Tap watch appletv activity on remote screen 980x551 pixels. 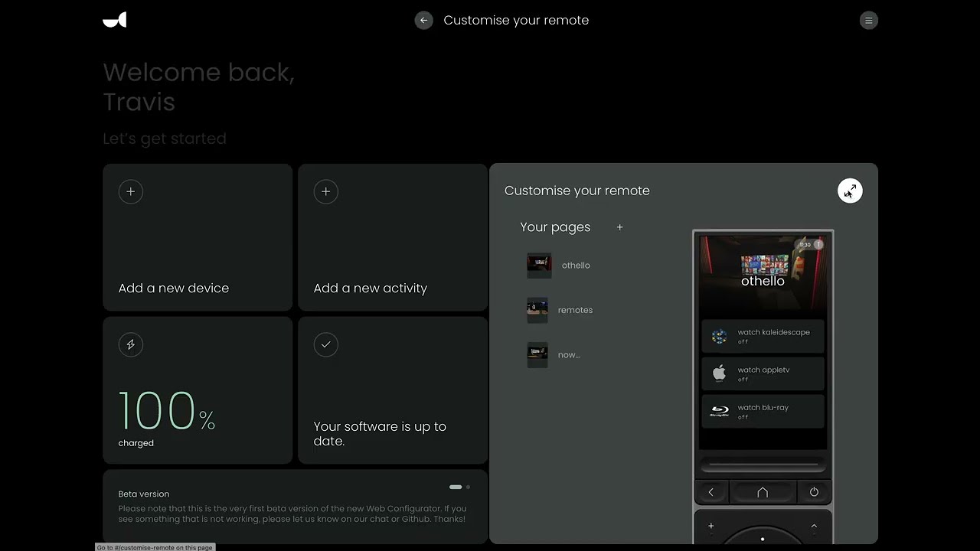point(763,373)
